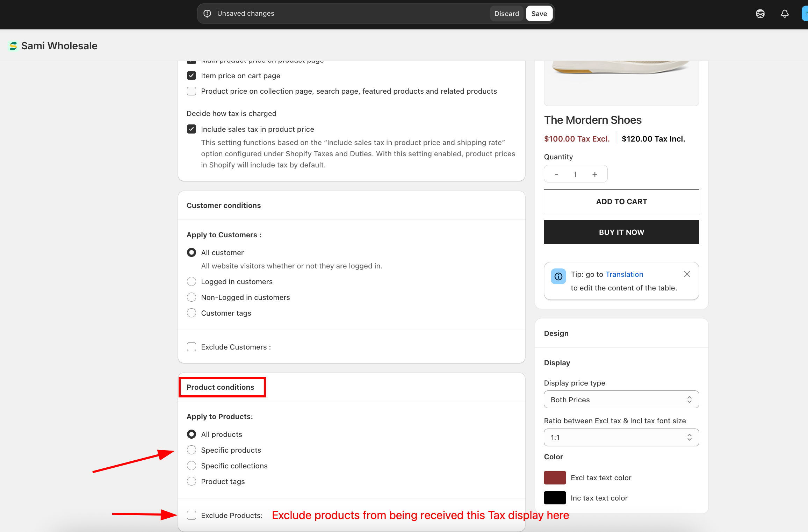Uncheck Item price on cart page
This screenshot has width=808, height=532.
point(191,76)
